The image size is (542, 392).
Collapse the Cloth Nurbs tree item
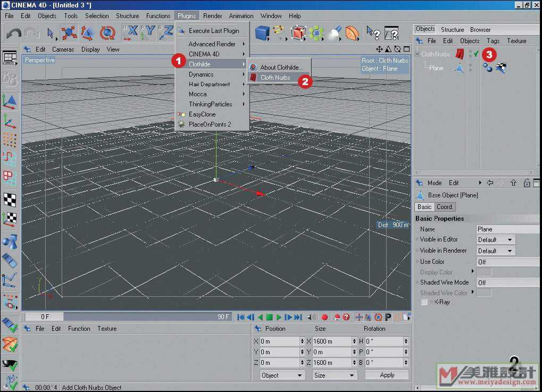pyautogui.click(x=417, y=54)
